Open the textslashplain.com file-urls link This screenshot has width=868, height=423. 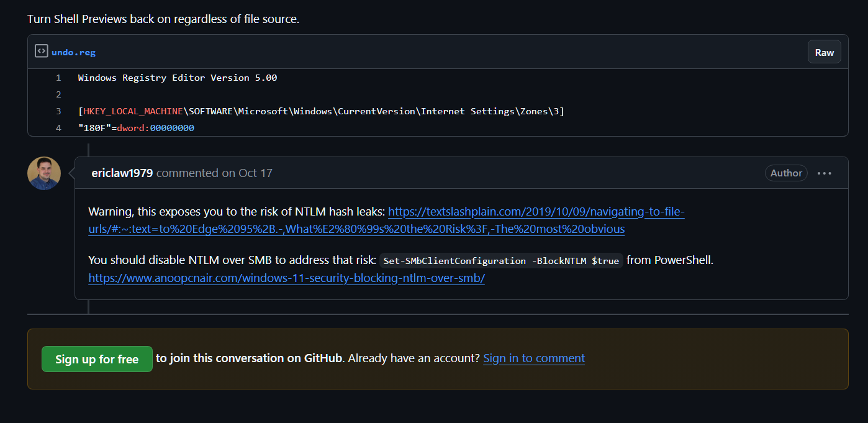(386, 221)
